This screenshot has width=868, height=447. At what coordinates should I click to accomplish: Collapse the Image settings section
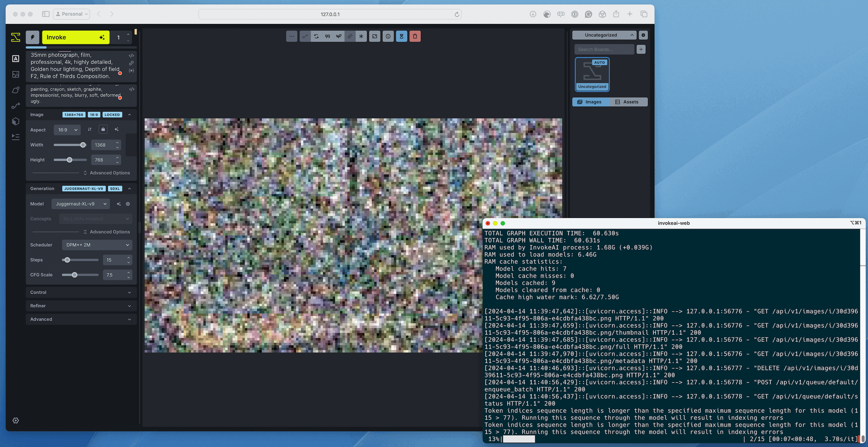click(x=129, y=115)
